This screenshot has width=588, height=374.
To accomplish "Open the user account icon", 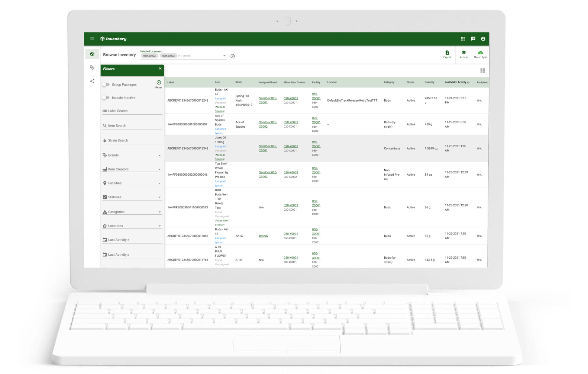I will [483, 39].
